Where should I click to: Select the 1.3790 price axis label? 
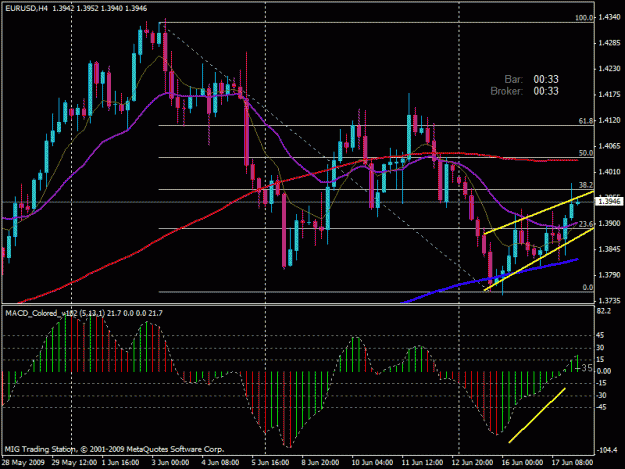point(610,275)
